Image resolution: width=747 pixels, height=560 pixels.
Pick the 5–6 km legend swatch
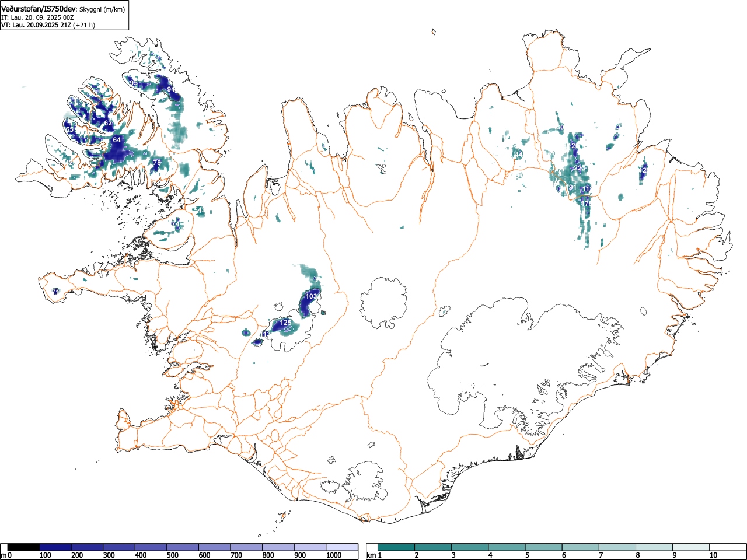tap(543, 547)
